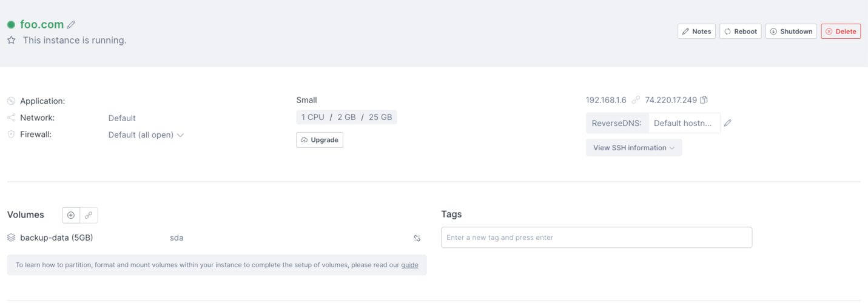Open the Notes for this instance
Viewport: 868px width, 303px height.
[696, 32]
